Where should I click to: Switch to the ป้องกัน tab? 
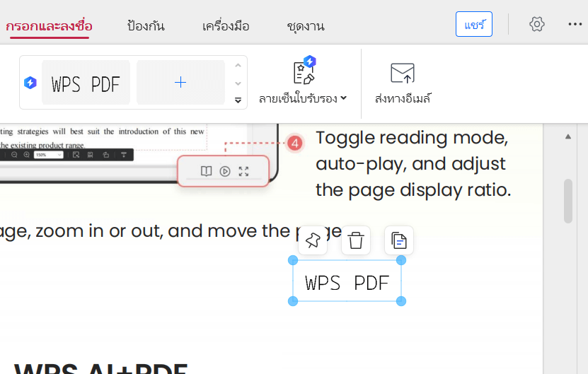[x=146, y=26]
